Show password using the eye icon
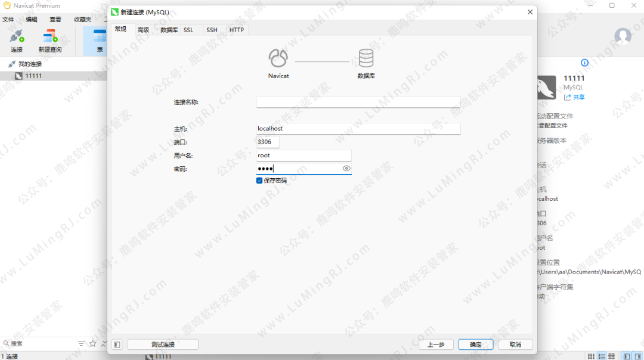644x360 pixels. 346,169
